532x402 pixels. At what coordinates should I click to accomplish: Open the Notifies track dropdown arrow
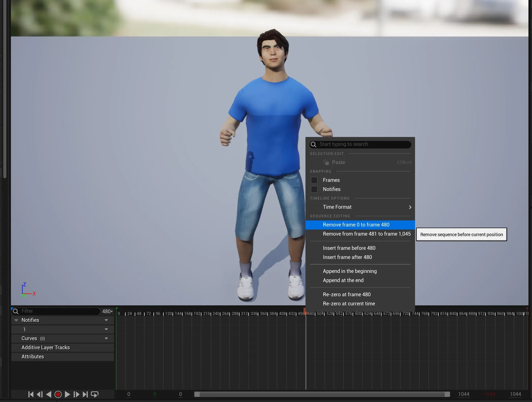(x=106, y=320)
